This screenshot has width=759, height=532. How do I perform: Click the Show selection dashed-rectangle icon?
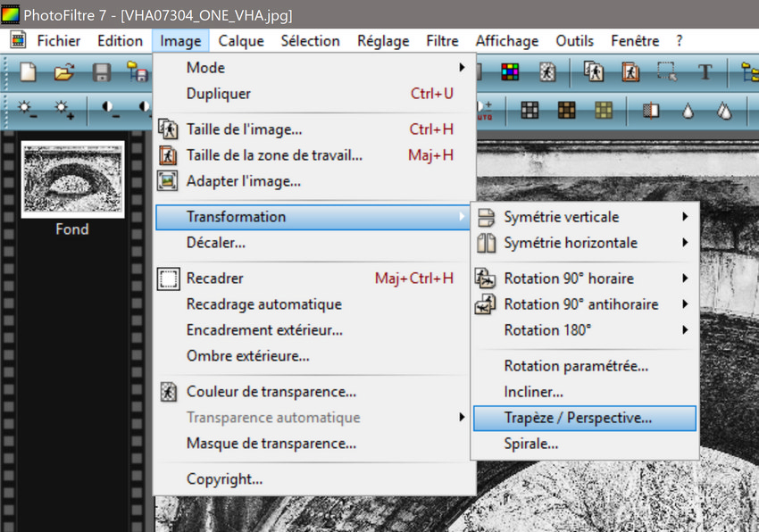pyautogui.click(x=667, y=71)
